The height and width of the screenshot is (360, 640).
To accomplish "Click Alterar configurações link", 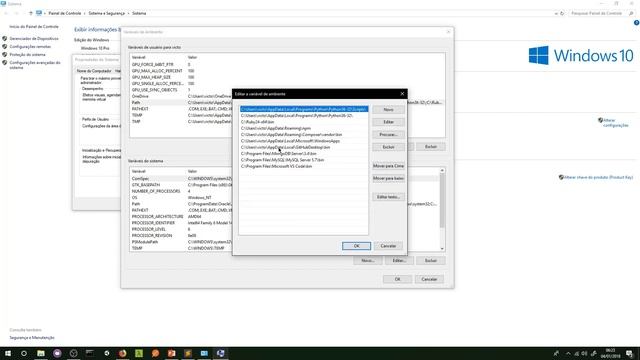I will pos(616,123).
